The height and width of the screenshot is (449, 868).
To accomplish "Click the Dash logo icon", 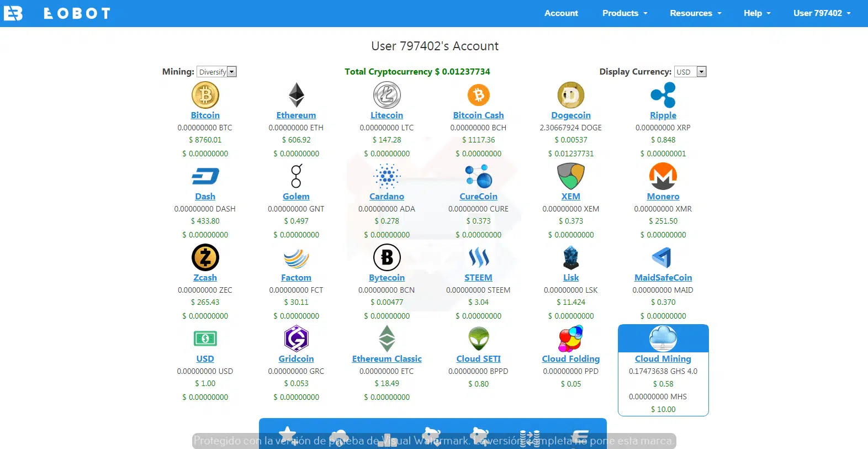I will pyautogui.click(x=205, y=176).
